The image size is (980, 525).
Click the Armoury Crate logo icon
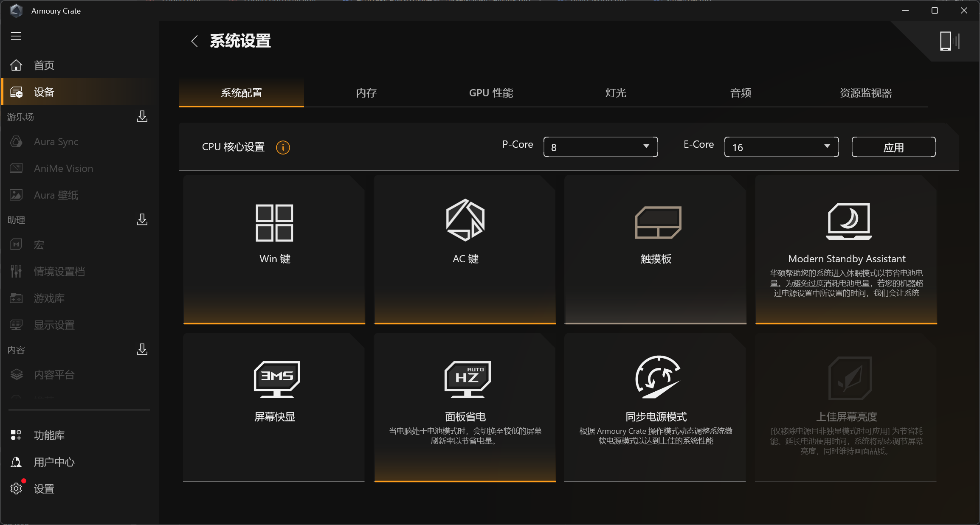pos(16,11)
